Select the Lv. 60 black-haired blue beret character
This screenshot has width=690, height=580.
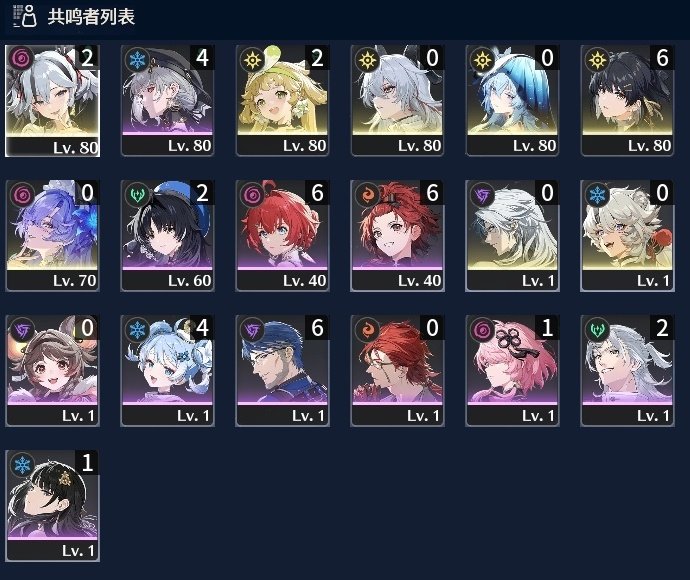tap(168, 235)
